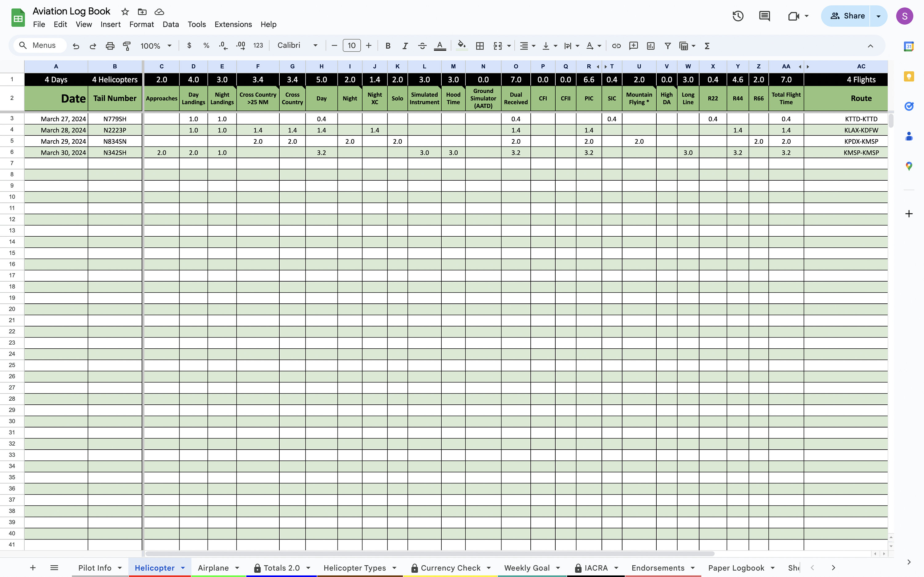The width and height of the screenshot is (924, 577).
Task: Open the font family dropdown
Action: coord(298,46)
